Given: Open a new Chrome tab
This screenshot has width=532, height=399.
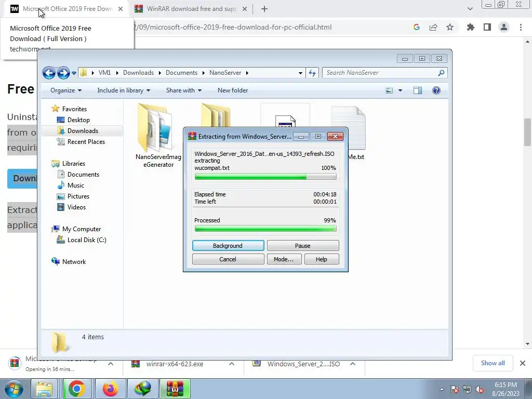Looking at the screenshot, I should click(x=264, y=9).
